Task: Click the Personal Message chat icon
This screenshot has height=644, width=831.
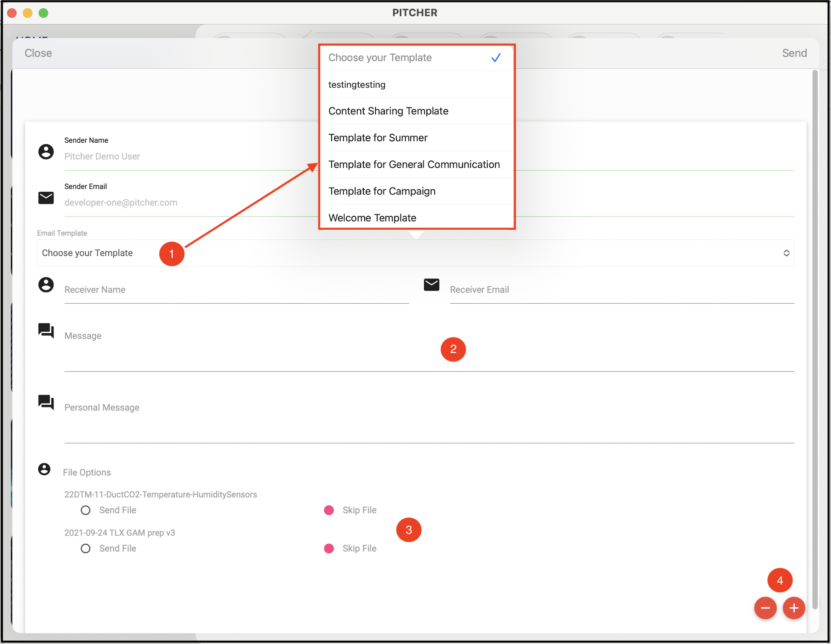Action: coord(46,402)
